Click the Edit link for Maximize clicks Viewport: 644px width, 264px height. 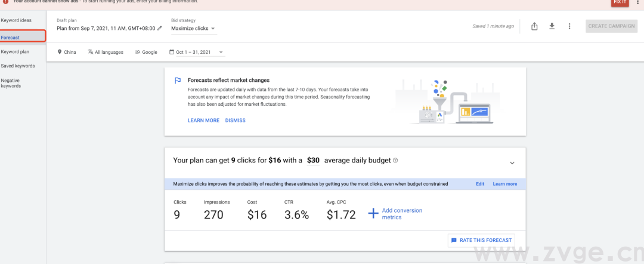479,184
